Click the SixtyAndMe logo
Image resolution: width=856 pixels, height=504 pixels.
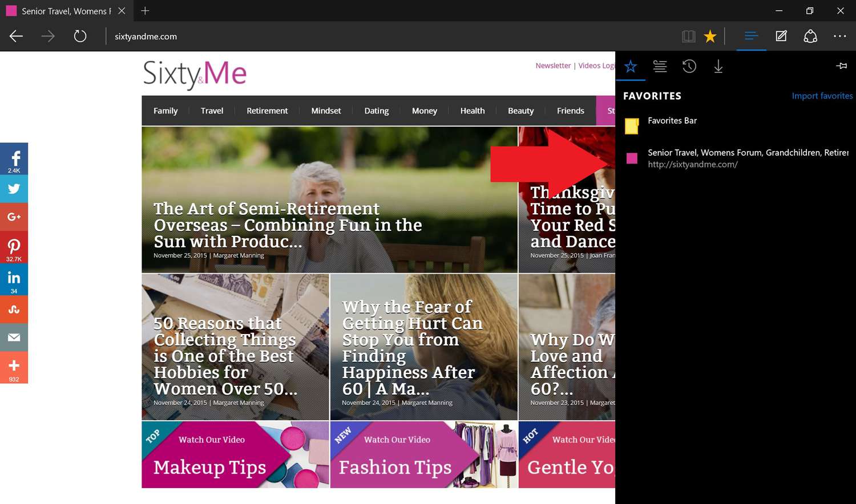195,75
